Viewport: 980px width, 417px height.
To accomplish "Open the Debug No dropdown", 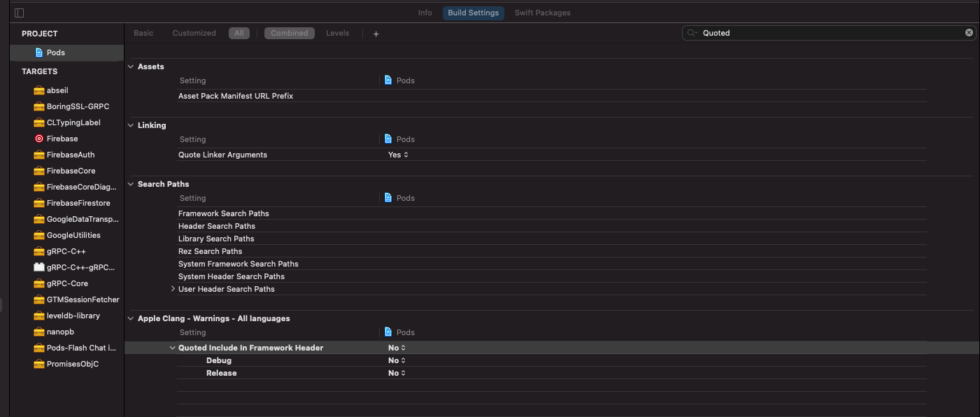I will (397, 360).
